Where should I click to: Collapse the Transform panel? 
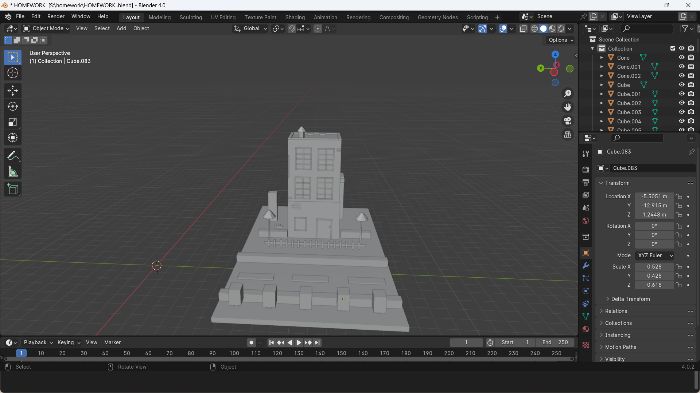[x=601, y=183]
